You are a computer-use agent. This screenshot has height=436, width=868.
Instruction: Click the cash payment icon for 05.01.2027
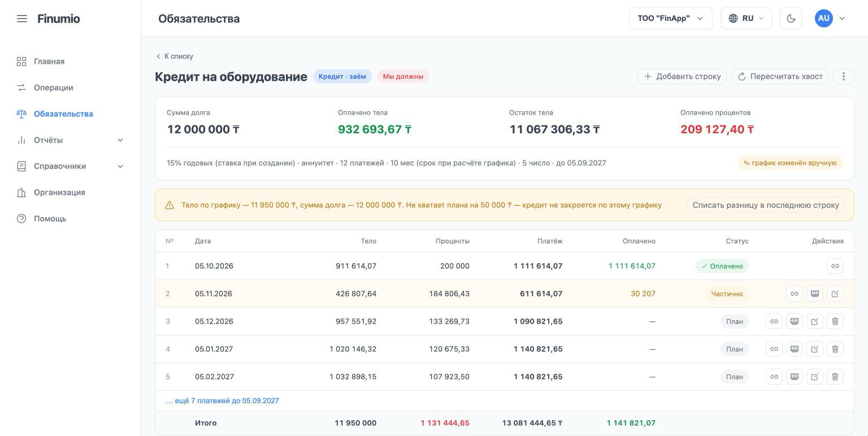(795, 349)
